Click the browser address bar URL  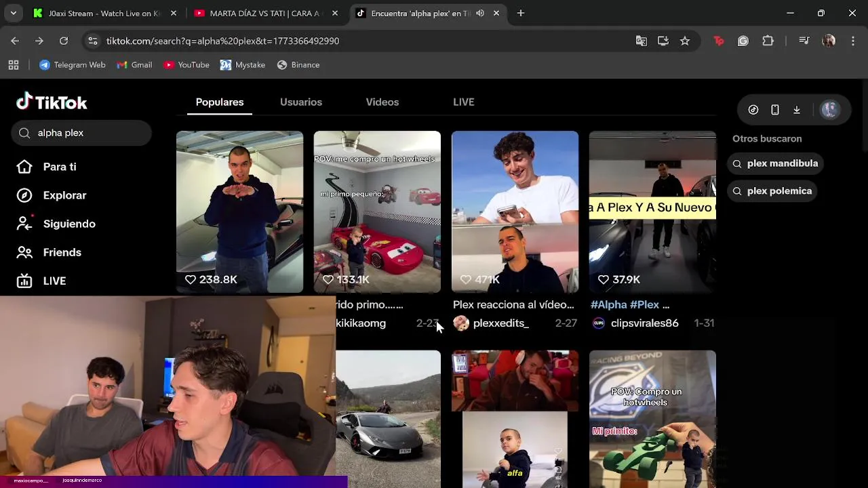(x=222, y=41)
